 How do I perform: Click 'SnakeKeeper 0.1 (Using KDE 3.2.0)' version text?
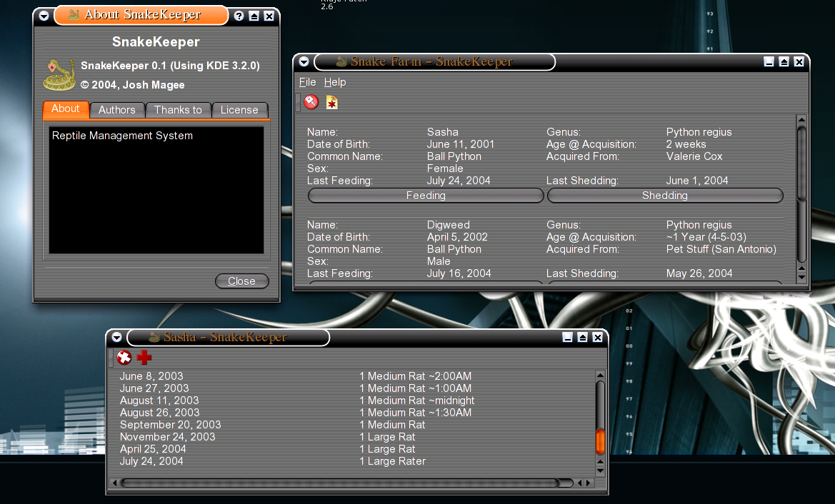coord(171,66)
